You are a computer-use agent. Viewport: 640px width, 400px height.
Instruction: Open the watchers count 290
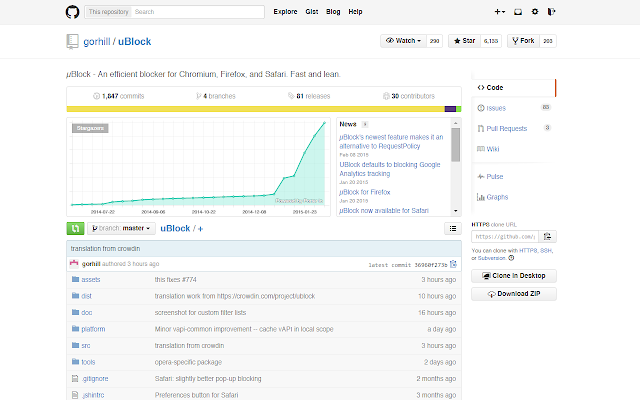pyautogui.click(x=435, y=41)
